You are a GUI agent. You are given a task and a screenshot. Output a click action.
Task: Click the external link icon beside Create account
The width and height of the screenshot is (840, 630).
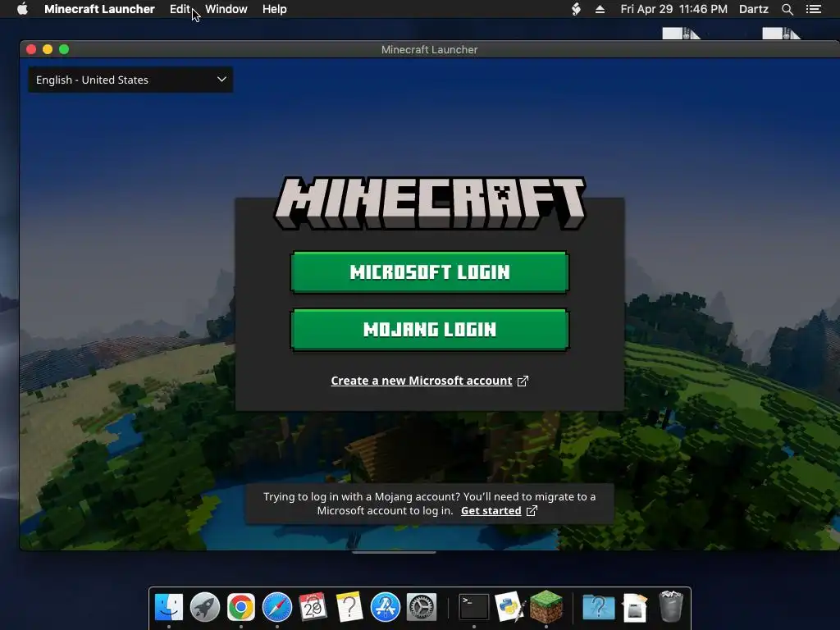coord(523,381)
